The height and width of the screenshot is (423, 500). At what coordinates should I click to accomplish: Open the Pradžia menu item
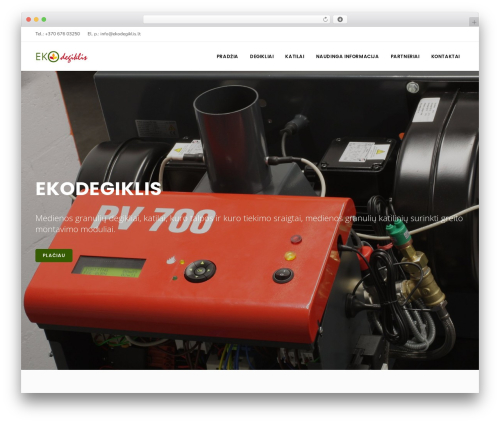227,56
